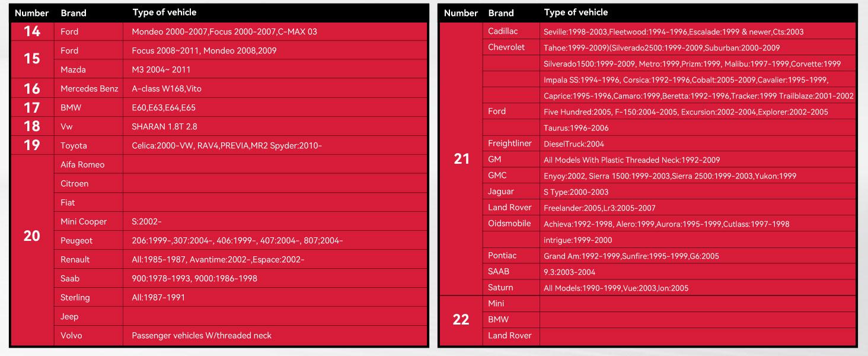This screenshot has width=868, height=356.
Task: Click the Mazda M3 2004~2011 text
Action: [161, 69]
